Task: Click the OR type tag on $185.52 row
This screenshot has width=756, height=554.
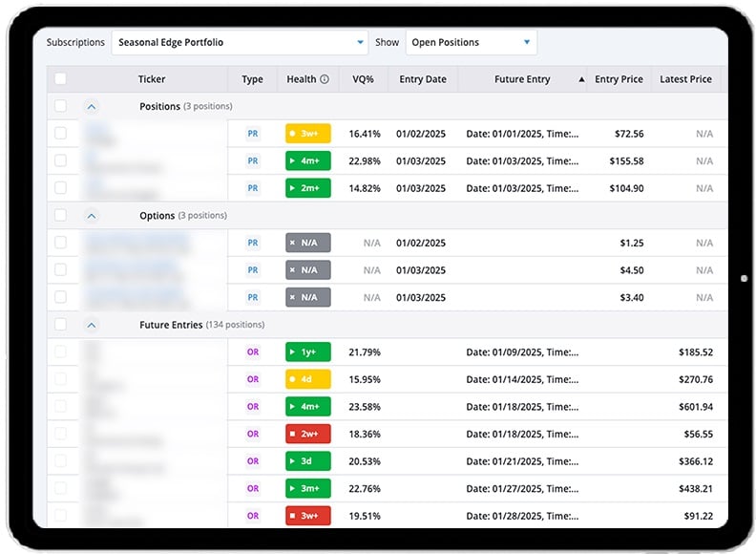Action: coord(253,352)
